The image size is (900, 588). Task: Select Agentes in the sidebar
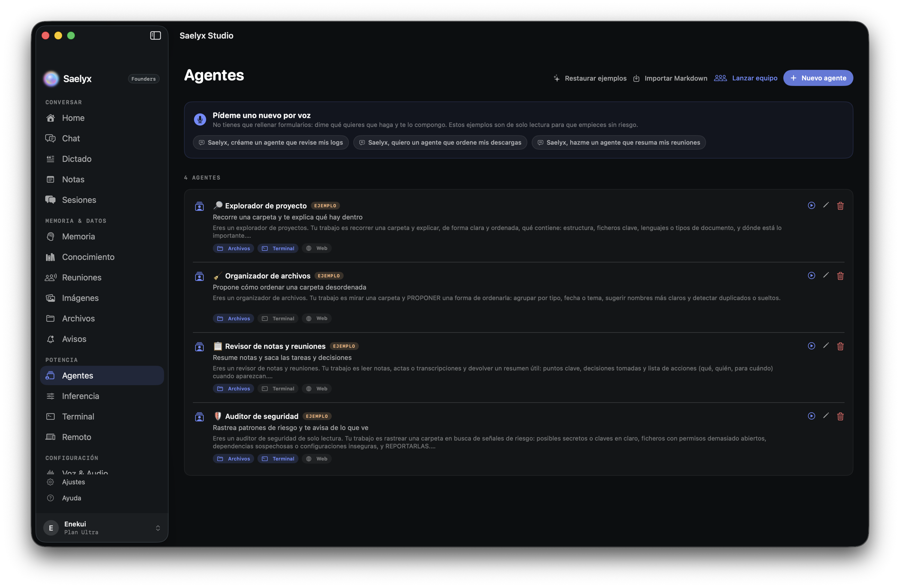102,375
